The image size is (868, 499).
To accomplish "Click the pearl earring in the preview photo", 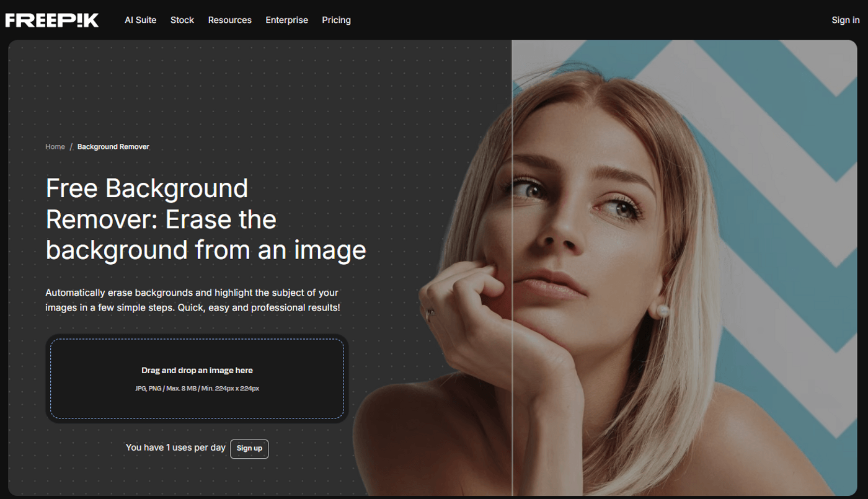I will pyautogui.click(x=662, y=309).
